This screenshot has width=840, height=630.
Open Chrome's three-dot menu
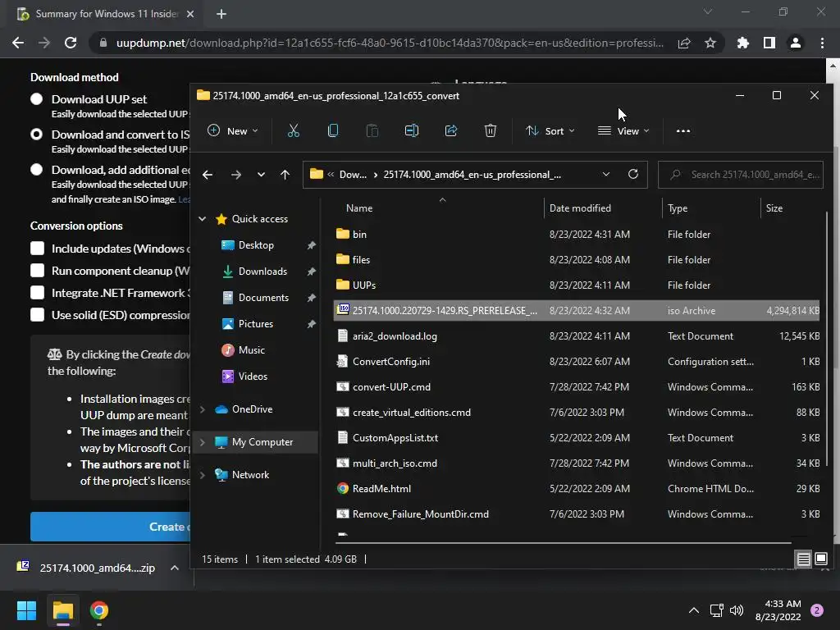click(x=822, y=43)
